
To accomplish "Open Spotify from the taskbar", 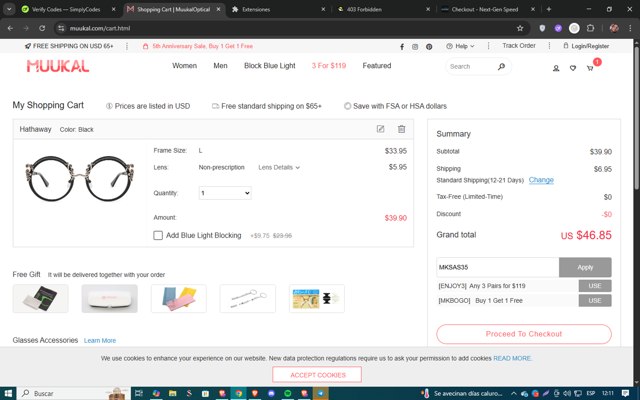I will (x=288, y=393).
